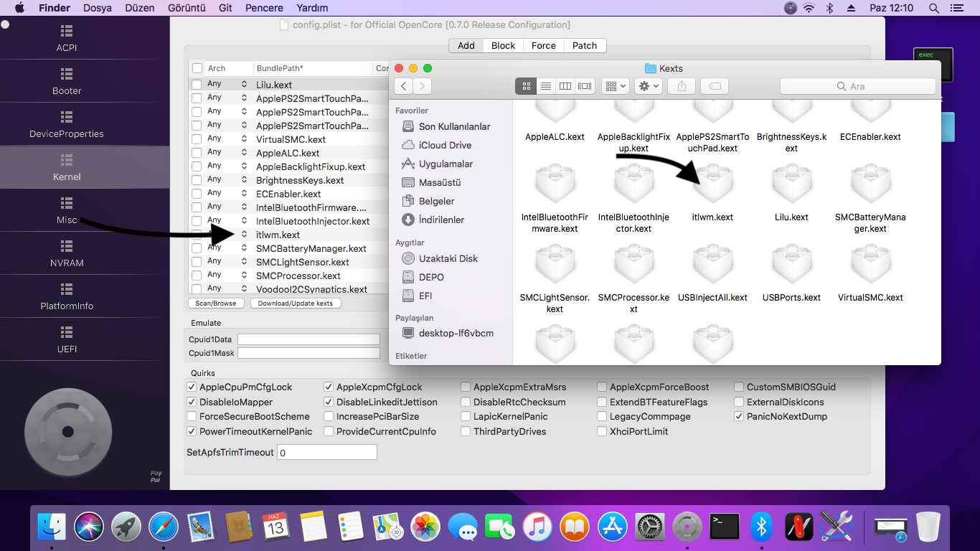Enable the AppleXcpmExtraMsrs quirk
The image size is (980, 551).
(x=466, y=387)
